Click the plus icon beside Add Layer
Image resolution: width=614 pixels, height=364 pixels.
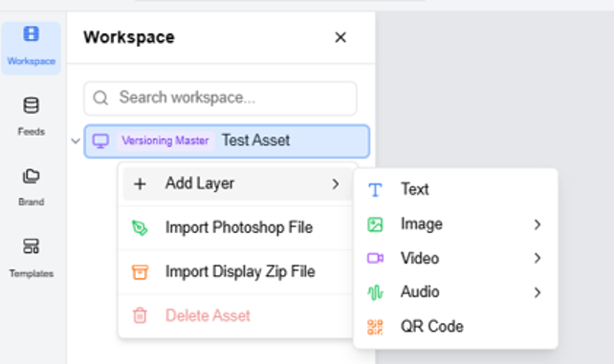pos(140,183)
